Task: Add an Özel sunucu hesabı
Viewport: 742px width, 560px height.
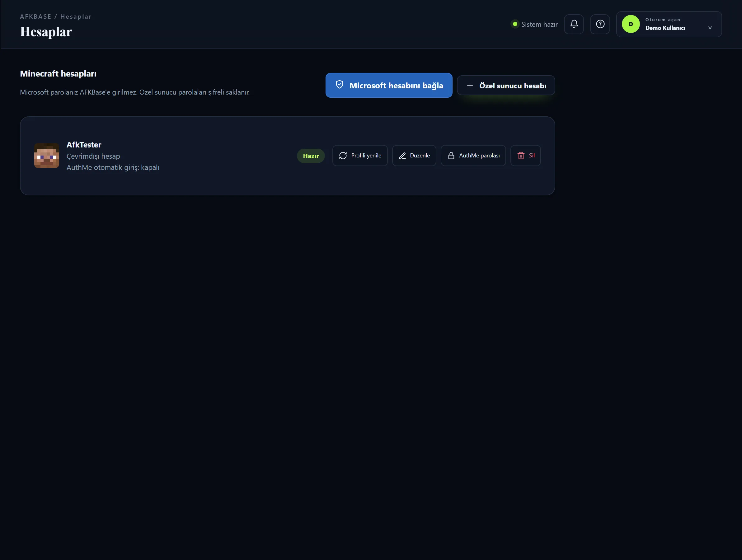Action: tap(506, 86)
